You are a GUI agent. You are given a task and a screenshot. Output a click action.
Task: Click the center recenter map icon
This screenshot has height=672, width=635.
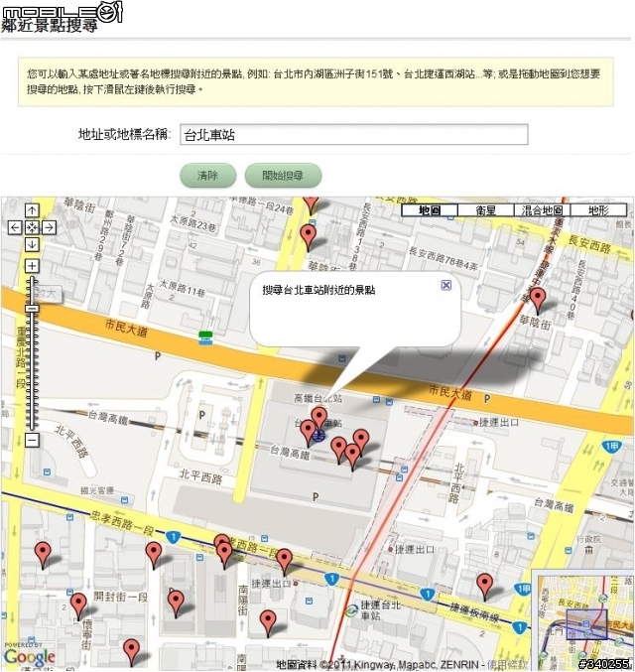[x=32, y=227]
